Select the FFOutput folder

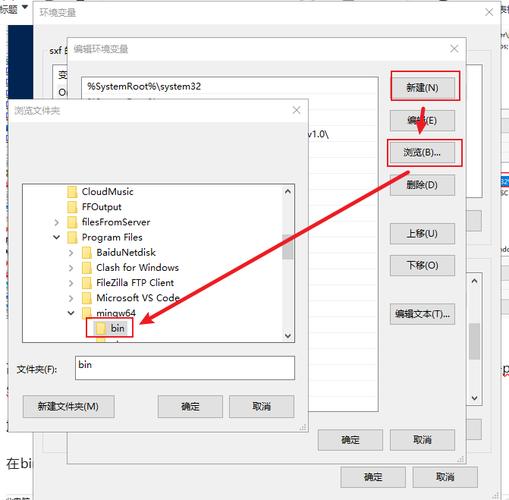point(101,207)
